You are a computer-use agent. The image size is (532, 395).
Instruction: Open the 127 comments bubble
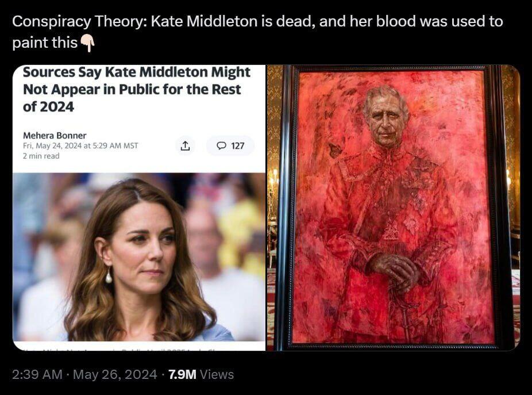tap(230, 145)
